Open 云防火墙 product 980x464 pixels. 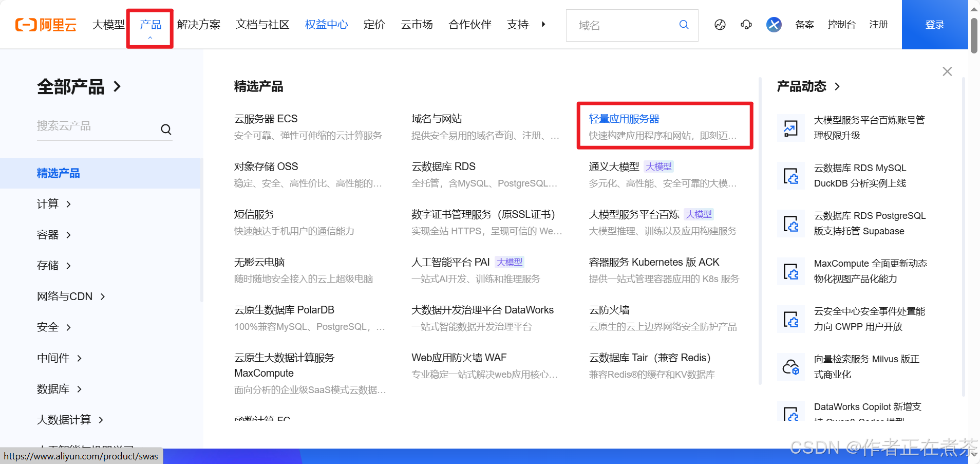(609, 310)
